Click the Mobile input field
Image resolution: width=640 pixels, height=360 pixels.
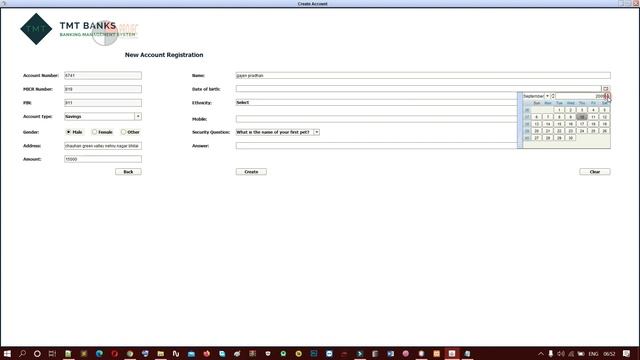[376, 119]
